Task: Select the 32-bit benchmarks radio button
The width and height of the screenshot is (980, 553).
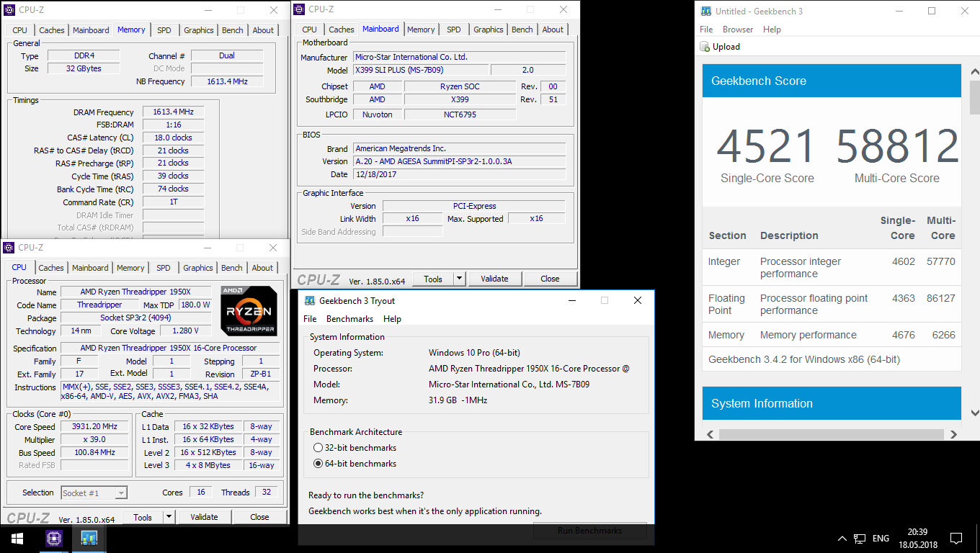Action: click(x=318, y=448)
